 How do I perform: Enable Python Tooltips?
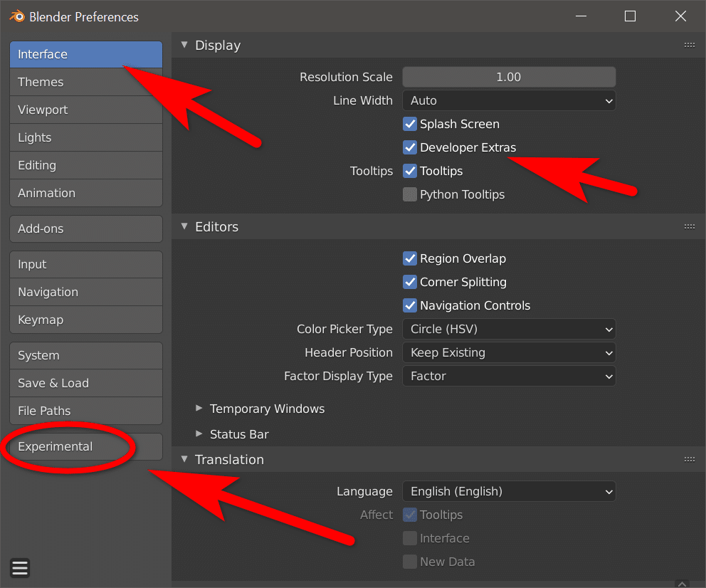click(x=410, y=194)
